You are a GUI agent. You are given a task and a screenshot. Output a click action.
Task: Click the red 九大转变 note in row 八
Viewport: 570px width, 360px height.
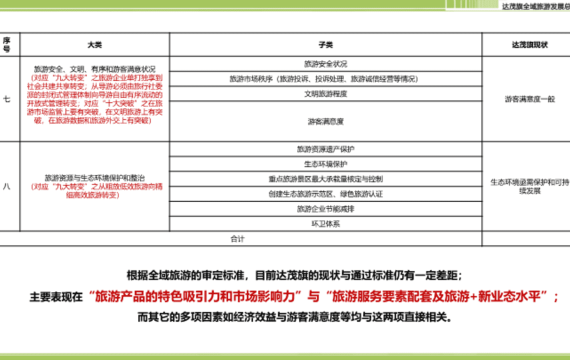coord(97,191)
